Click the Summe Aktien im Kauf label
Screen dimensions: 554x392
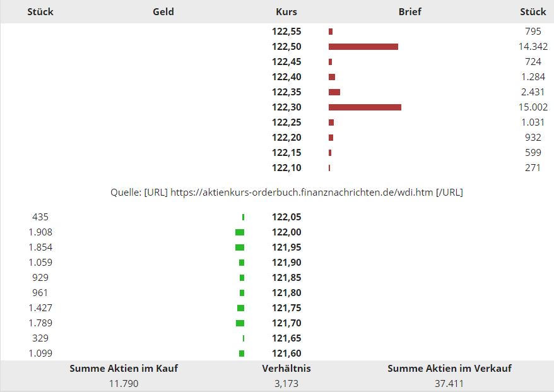[124, 368]
